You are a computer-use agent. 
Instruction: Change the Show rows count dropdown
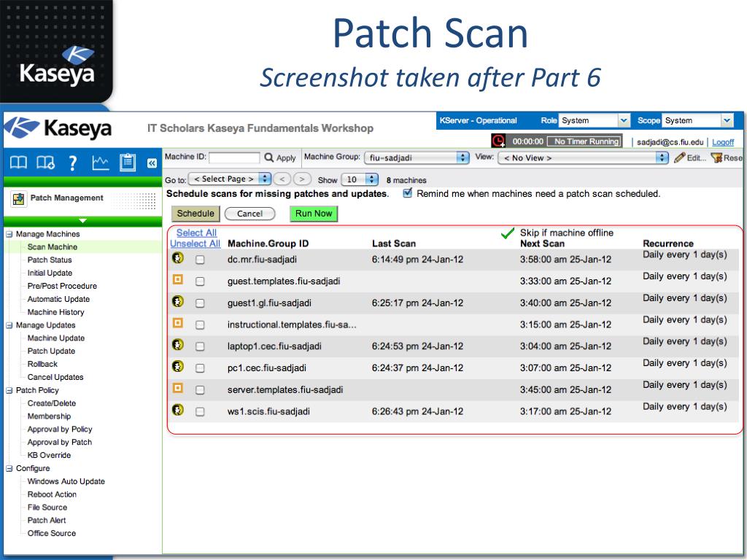(360, 179)
